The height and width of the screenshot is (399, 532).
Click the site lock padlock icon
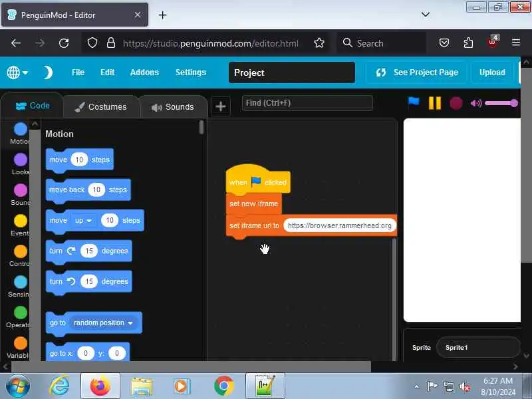[x=111, y=43]
